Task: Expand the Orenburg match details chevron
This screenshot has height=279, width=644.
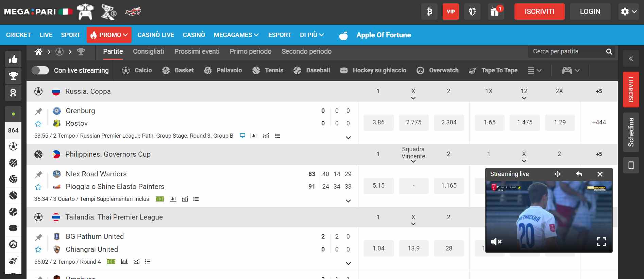Action: point(348,138)
